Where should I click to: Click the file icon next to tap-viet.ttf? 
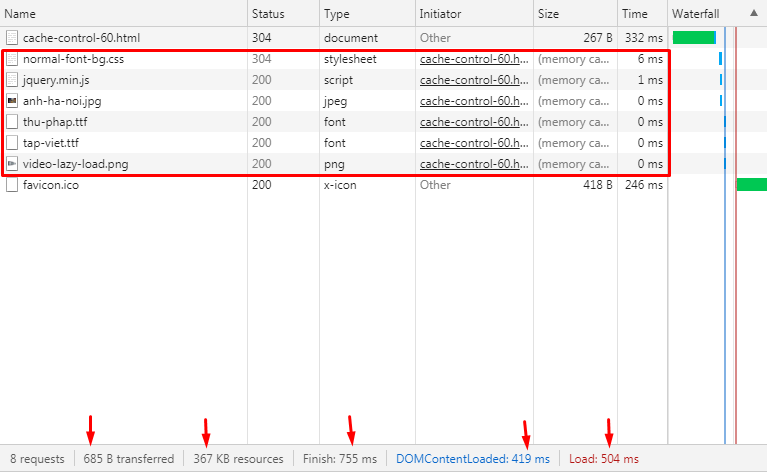[x=12, y=143]
